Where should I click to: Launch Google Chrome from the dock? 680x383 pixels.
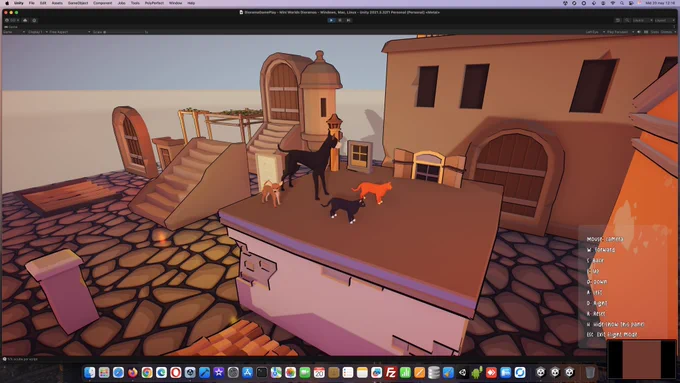tap(147, 372)
